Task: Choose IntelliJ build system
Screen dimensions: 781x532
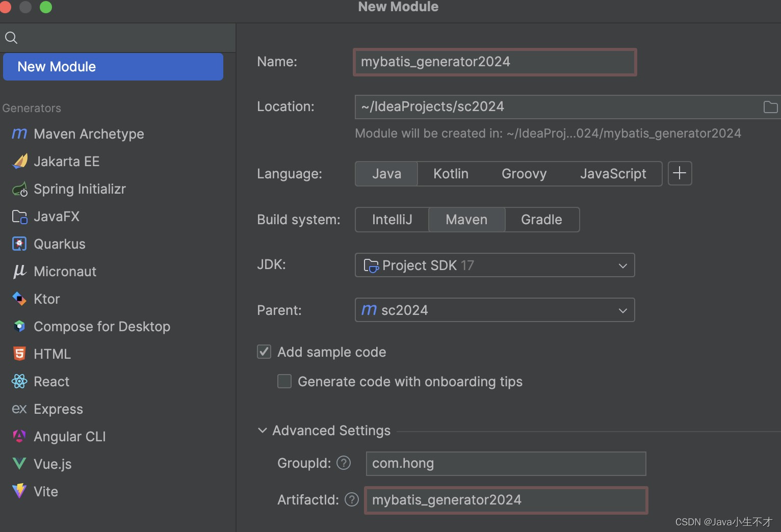Action: (x=392, y=220)
